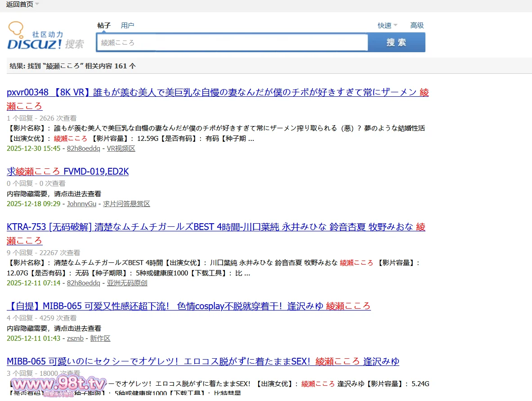Open the FVMD-019 request post title

click(x=67, y=171)
